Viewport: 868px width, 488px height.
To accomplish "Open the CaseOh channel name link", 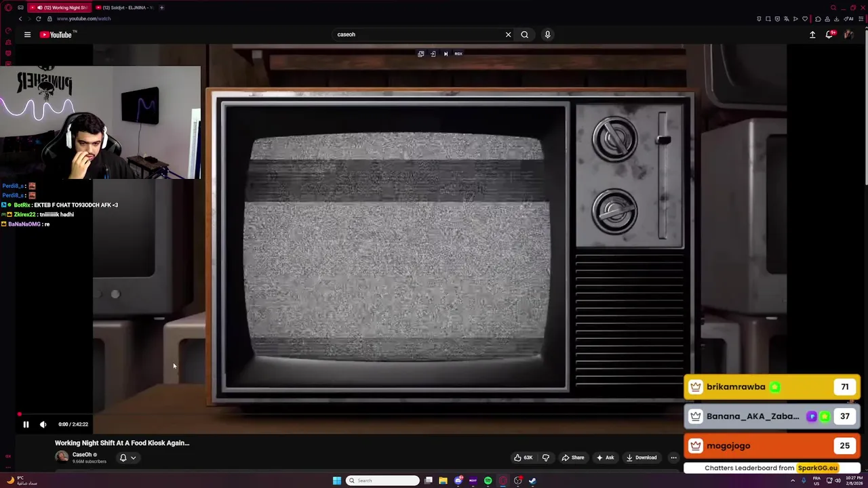I will click(x=82, y=455).
